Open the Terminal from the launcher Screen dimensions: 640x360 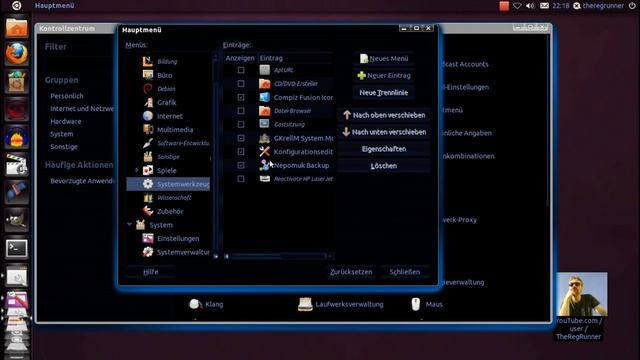(16, 248)
